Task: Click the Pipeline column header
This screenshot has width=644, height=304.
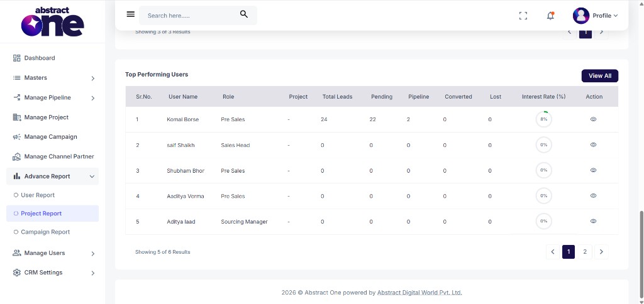Action: tap(418, 97)
